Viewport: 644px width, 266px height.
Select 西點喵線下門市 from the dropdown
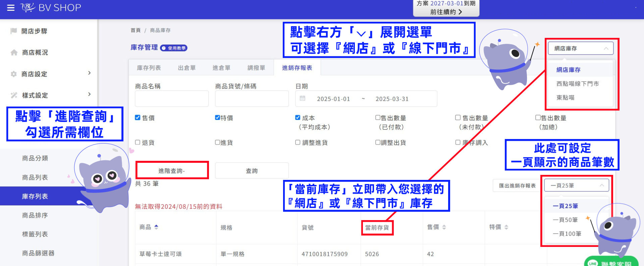(x=580, y=84)
